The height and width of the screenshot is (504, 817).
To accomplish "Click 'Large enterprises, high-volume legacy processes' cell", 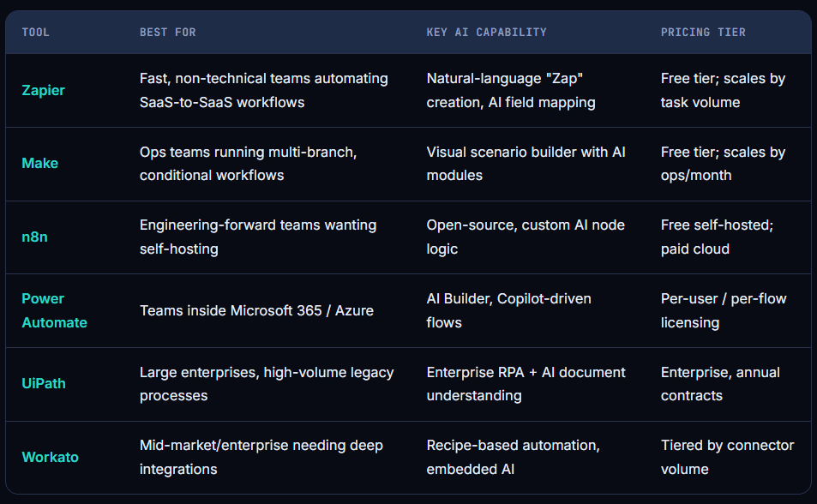I will [267, 384].
